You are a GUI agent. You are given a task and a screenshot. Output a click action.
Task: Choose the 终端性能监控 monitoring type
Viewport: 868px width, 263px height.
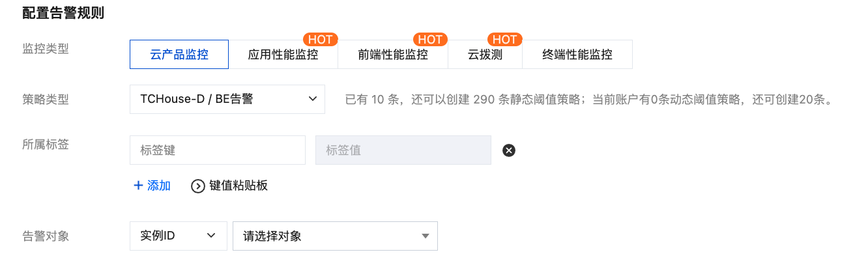(x=577, y=55)
